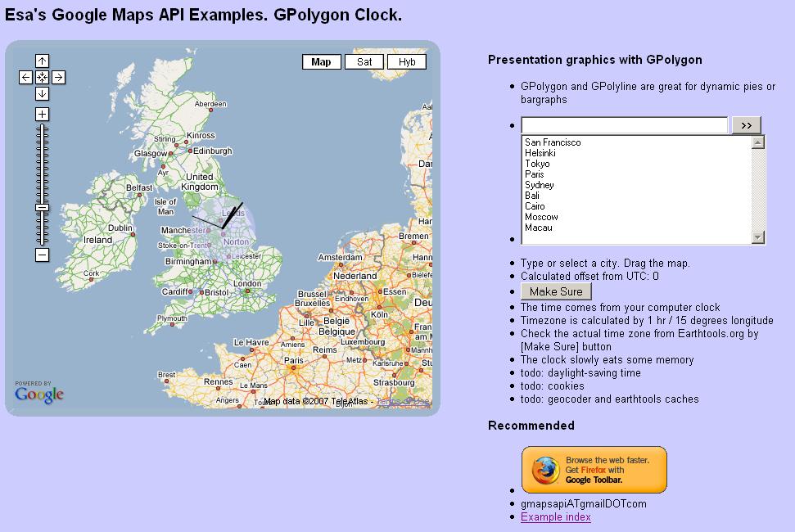The height and width of the screenshot is (532, 795).
Task: Open the Firefox Google Toolbar banner
Action: [x=594, y=470]
